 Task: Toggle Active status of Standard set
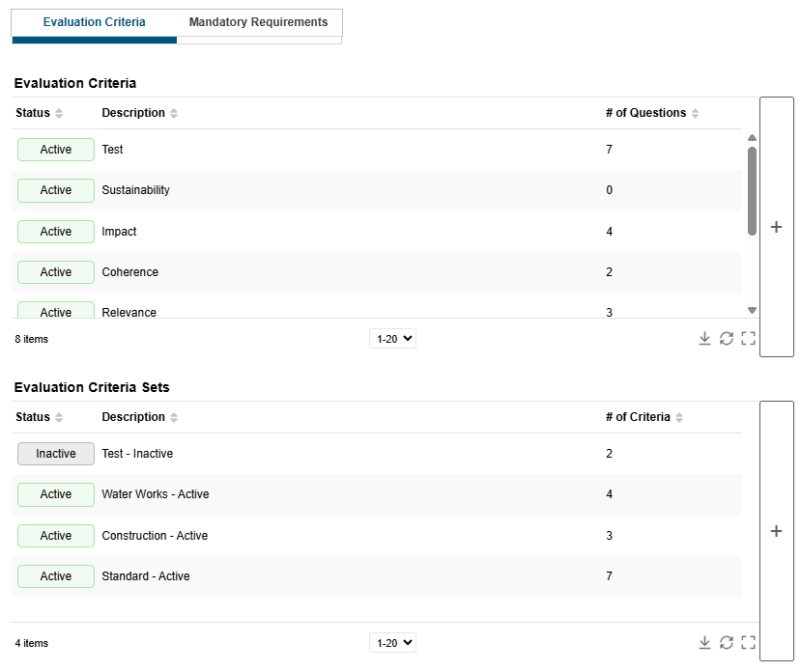[56, 576]
